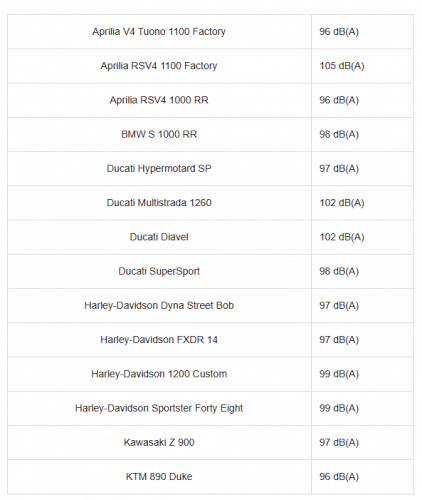The image size is (422, 500).
Task: Select the KTM 890 Duke 96 dB(A) value
Action: [x=339, y=477]
